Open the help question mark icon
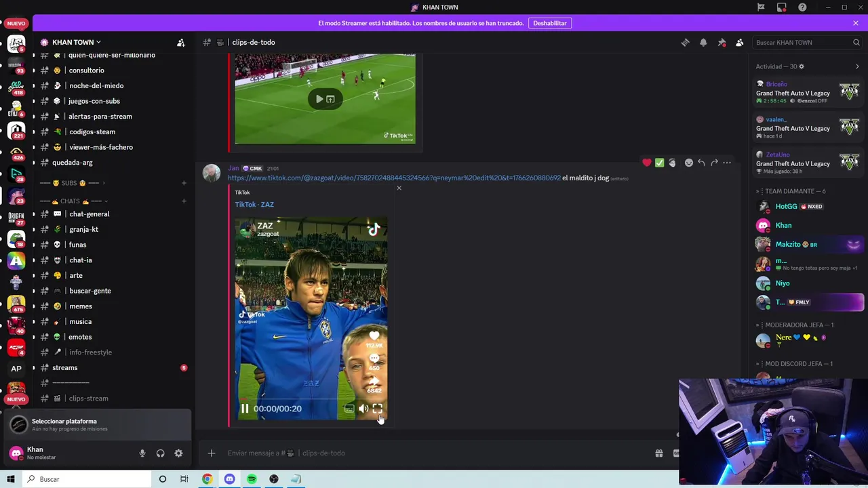Viewport: 868px width, 488px height. click(802, 7)
